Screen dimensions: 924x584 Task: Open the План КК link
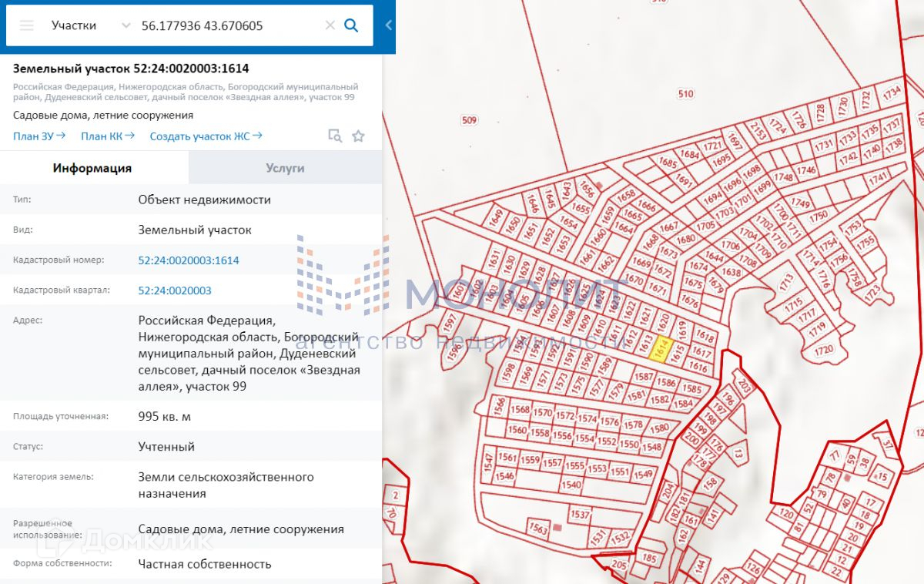tap(107, 136)
